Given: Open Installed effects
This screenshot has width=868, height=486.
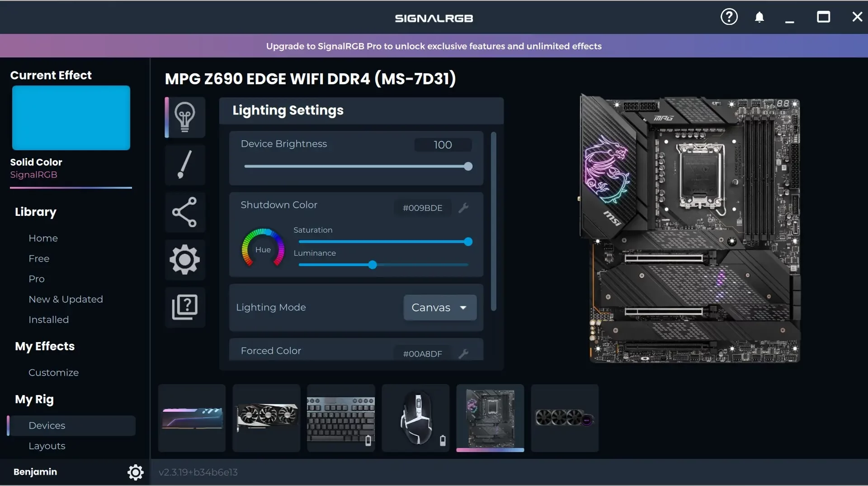Looking at the screenshot, I should 49,319.
